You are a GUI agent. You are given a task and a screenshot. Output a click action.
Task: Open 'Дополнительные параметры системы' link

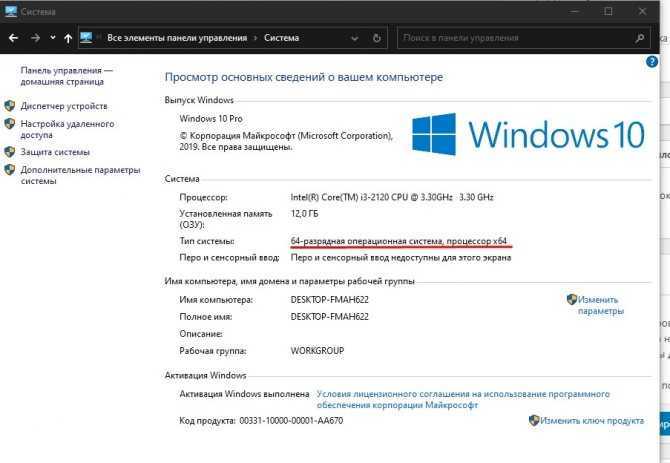point(80,175)
